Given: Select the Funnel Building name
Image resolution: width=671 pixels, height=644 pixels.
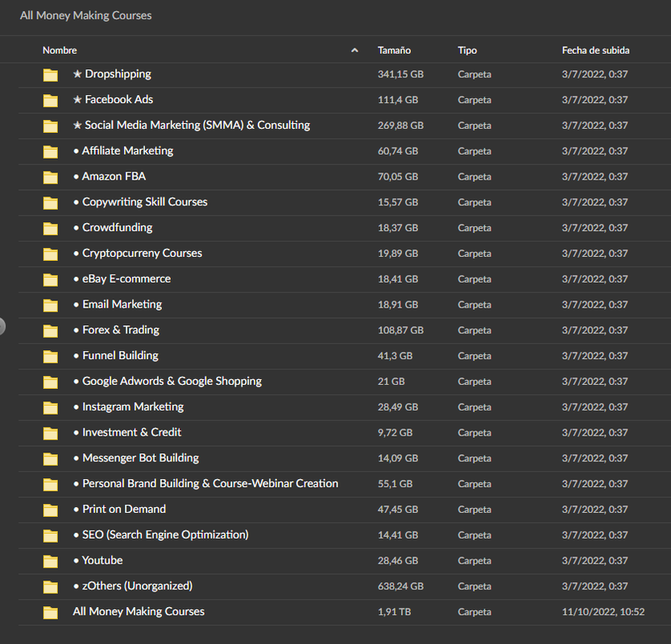Looking at the screenshot, I should point(116,356).
